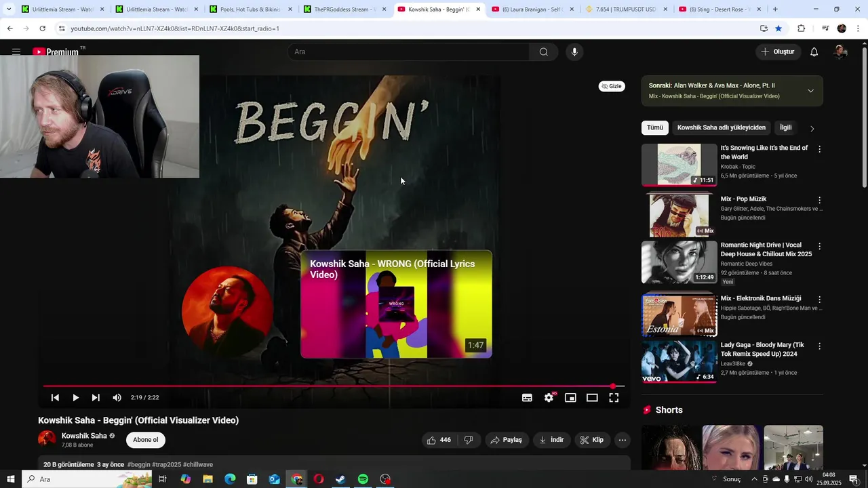Start voice search with microphone icon

click(574, 52)
